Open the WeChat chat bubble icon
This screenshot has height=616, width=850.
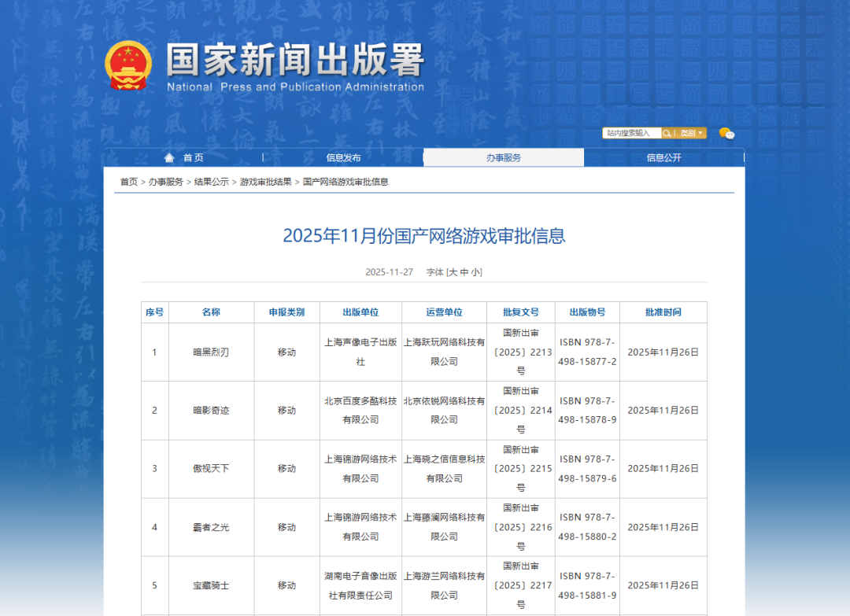click(x=726, y=134)
